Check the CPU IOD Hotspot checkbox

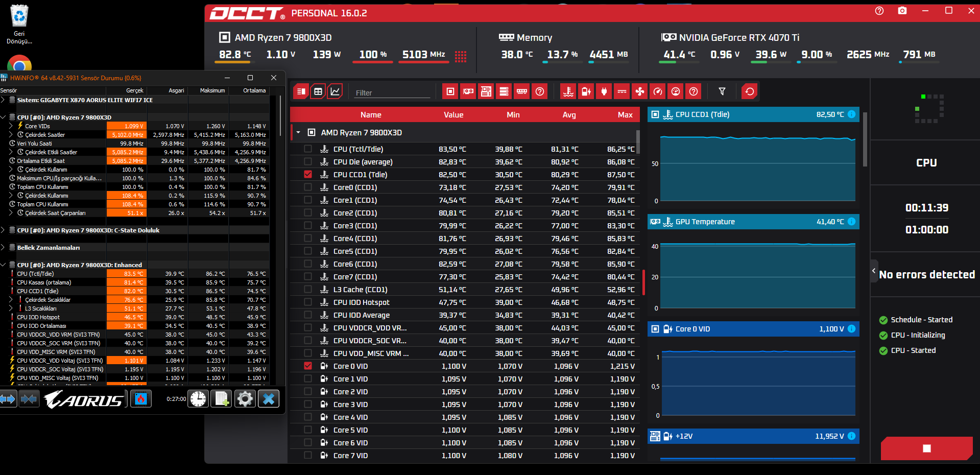pos(307,302)
